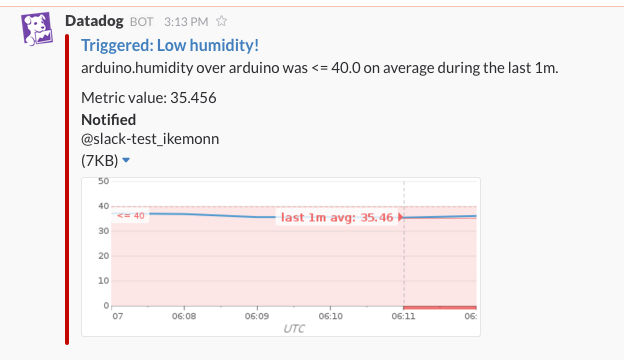Star the Datadog message
The width and height of the screenshot is (624, 364).
point(222,21)
